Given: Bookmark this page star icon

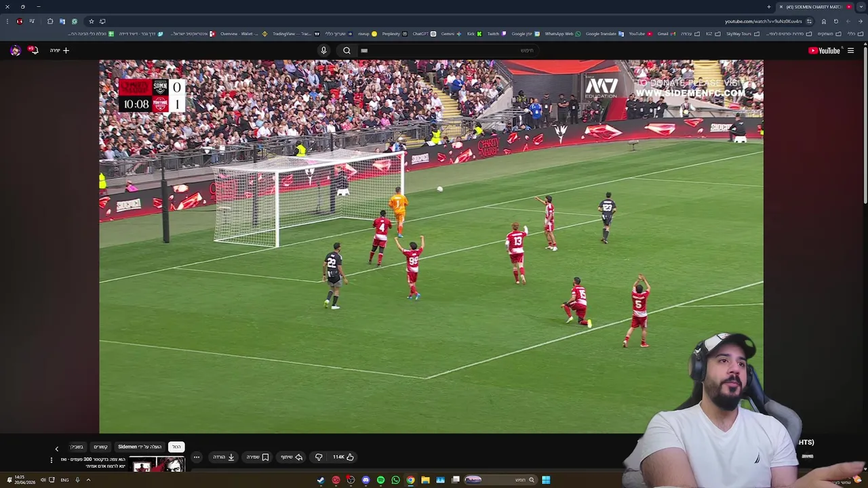Looking at the screenshot, I should point(92,21).
